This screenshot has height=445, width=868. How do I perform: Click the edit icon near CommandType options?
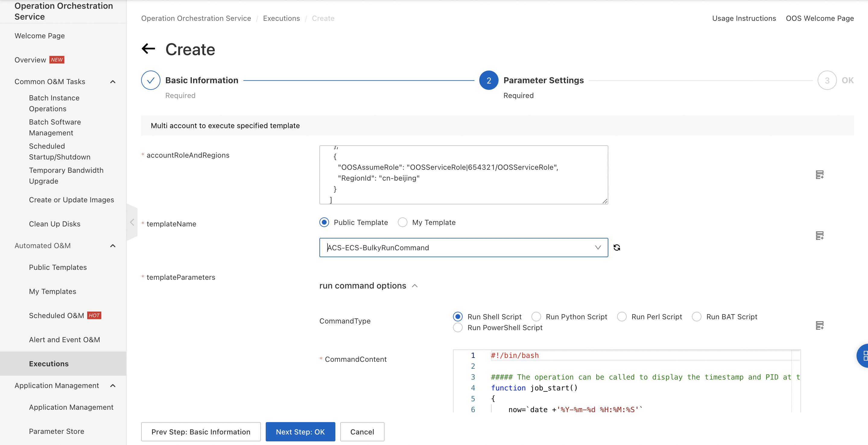pyautogui.click(x=819, y=325)
